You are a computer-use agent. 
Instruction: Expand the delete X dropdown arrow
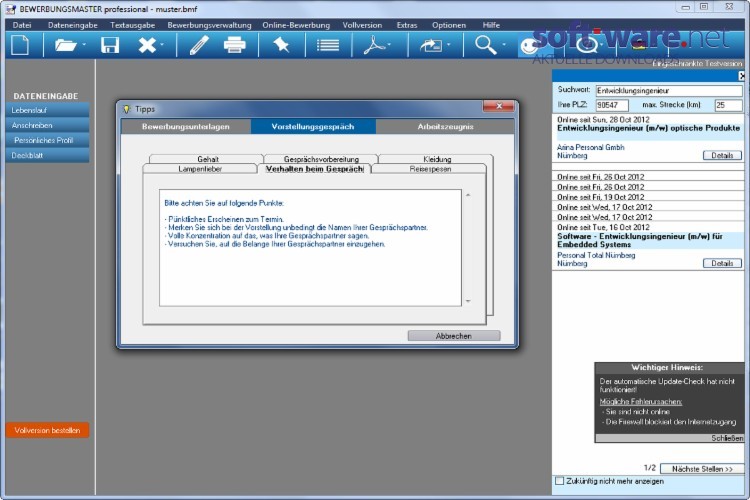162,45
